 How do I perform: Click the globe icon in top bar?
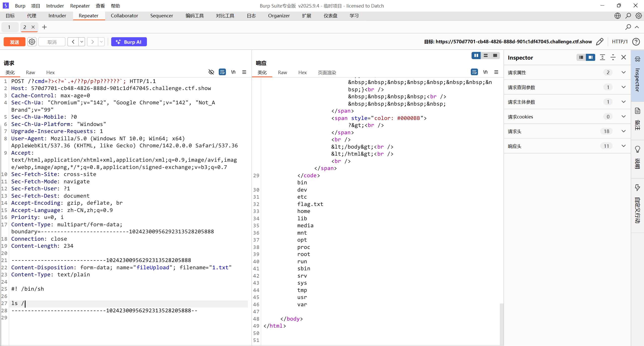pyautogui.click(x=618, y=16)
